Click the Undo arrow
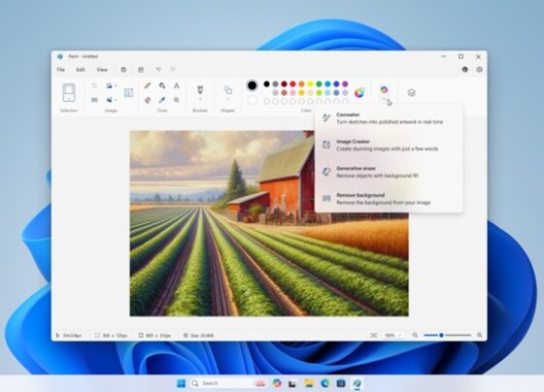The width and height of the screenshot is (544, 392). 158,69
